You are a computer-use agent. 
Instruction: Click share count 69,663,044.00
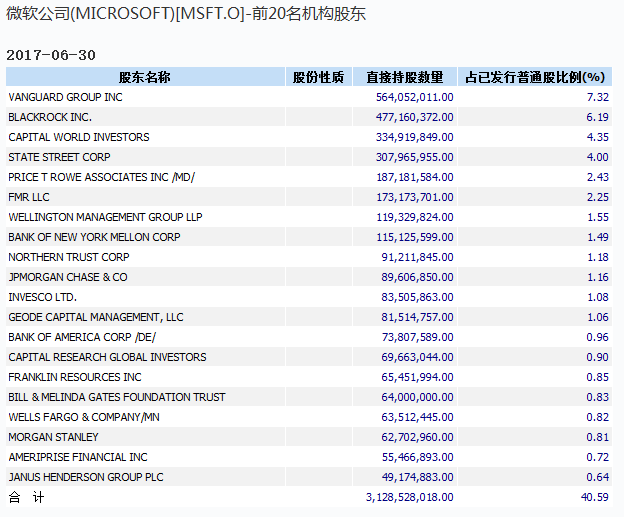tap(417, 357)
